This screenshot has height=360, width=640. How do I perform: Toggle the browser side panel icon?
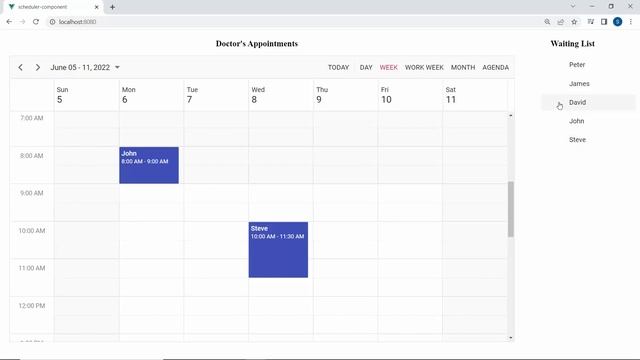pos(604,22)
